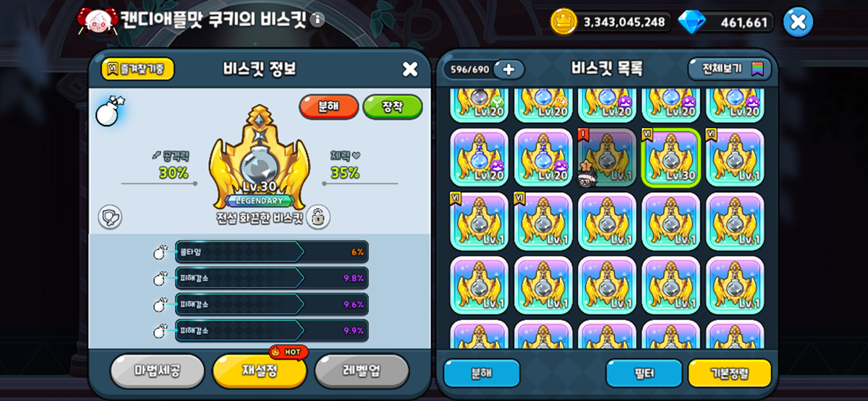Click the info icon beside the title

click(x=317, y=20)
